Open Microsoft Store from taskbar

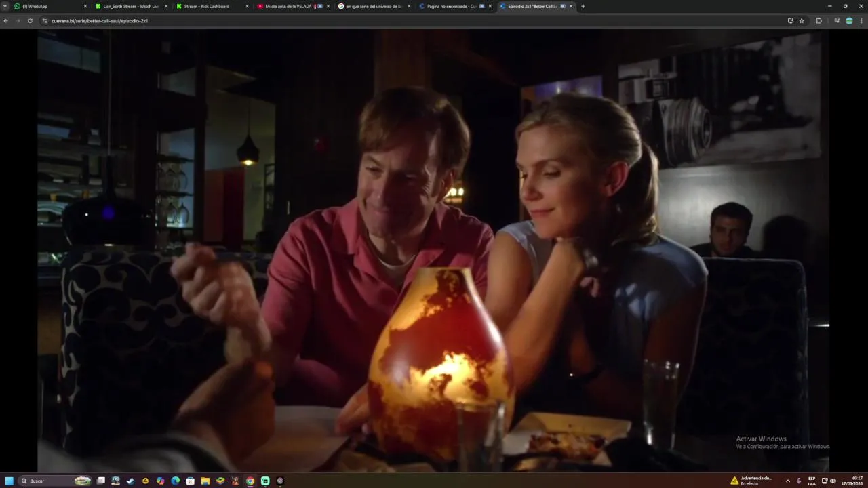(190, 481)
